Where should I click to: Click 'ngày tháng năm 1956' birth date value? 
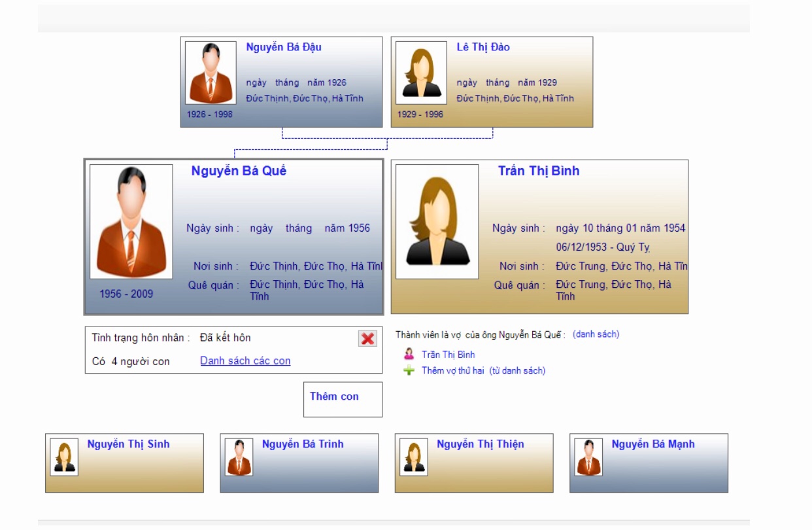[310, 228]
